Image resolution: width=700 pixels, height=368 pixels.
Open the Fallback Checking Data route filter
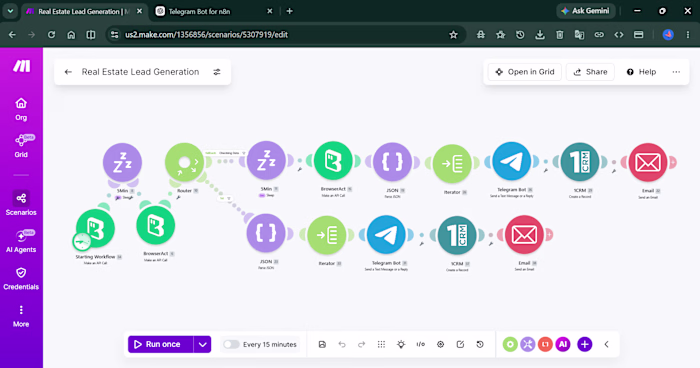click(226, 153)
